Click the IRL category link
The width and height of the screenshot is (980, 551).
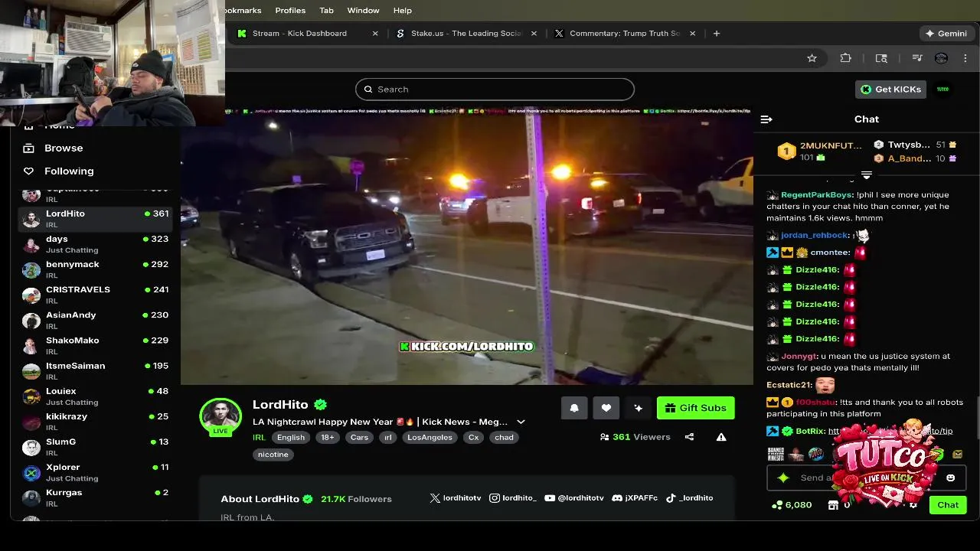pos(259,438)
